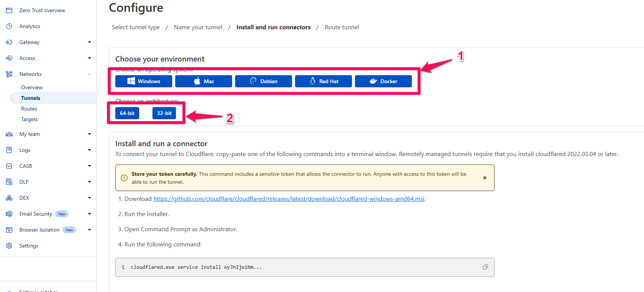Open Zero Trust overview menu item
This screenshot has width=644, height=292.
(x=42, y=10)
